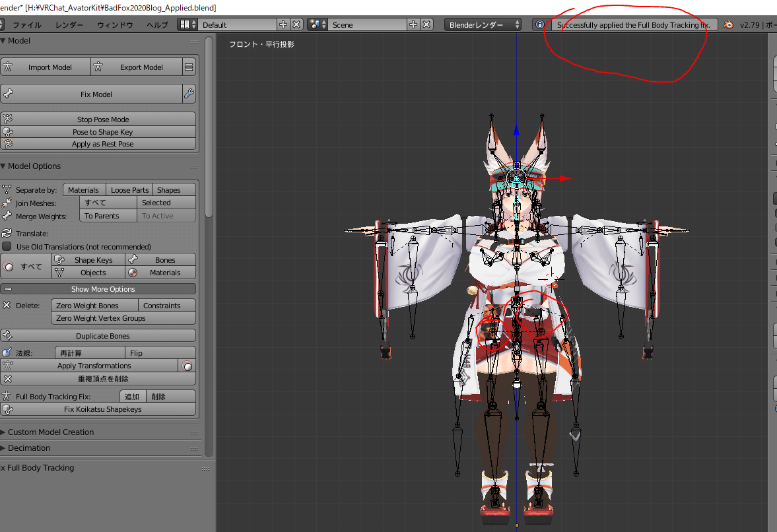This screenshot has height=532, width=777.
Task: Click Pose to Shape Key
Action: pyautogui.click(x=98, y=132)
